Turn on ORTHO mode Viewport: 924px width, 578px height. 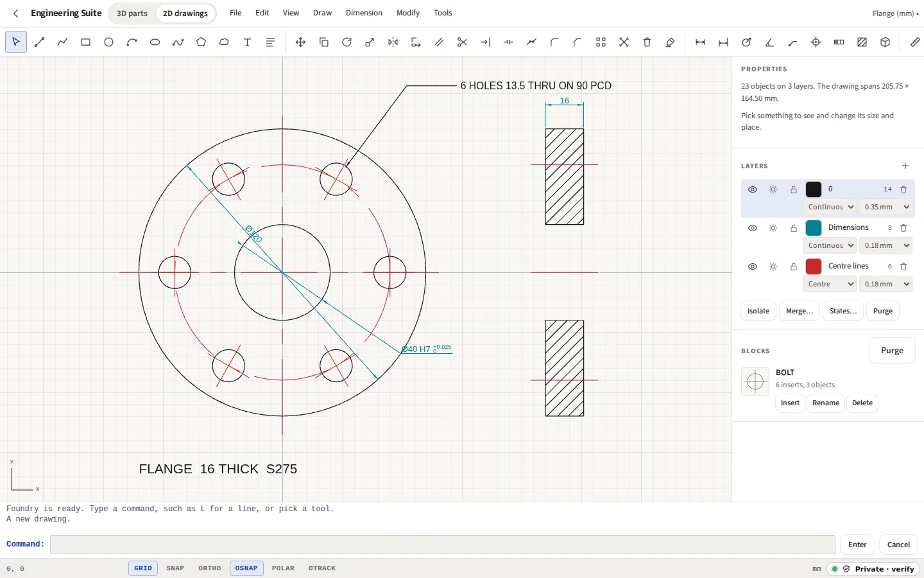(x=210, y=568)
